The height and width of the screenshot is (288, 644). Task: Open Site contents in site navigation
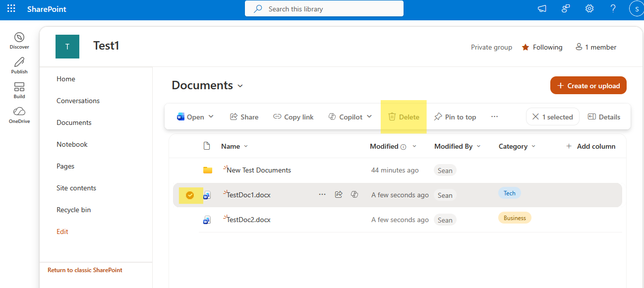pos(76,188)
